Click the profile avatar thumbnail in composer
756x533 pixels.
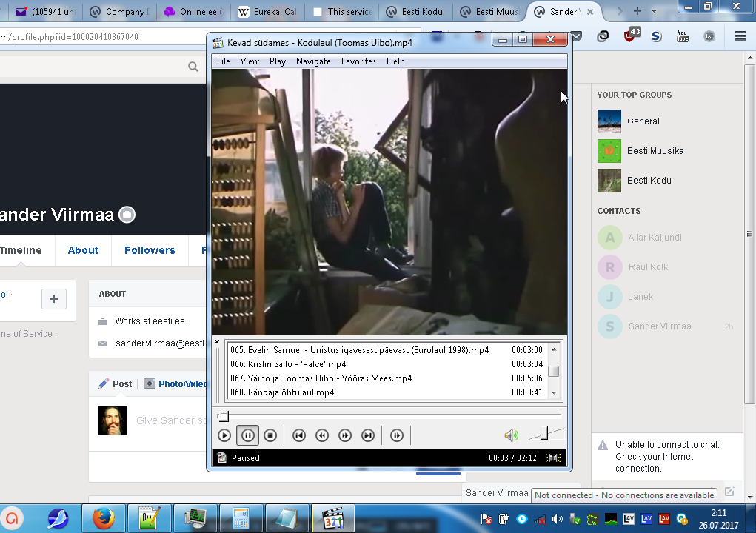113,420
